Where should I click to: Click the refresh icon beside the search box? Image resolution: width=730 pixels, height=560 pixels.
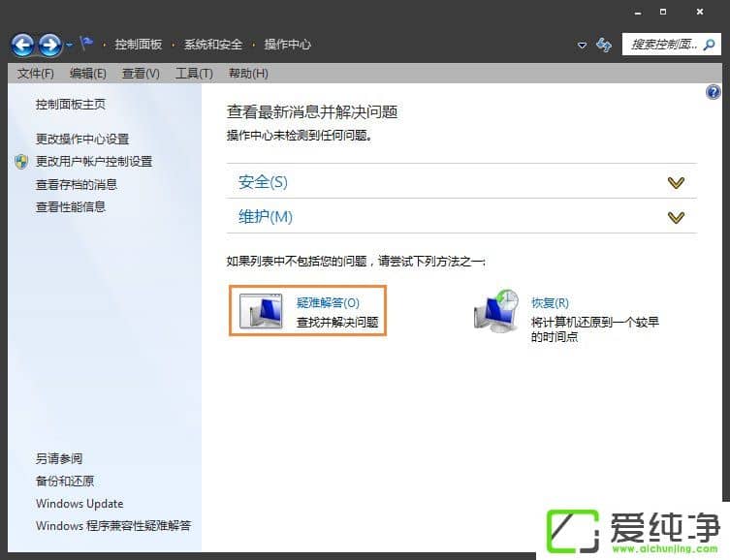coord(604,45)
